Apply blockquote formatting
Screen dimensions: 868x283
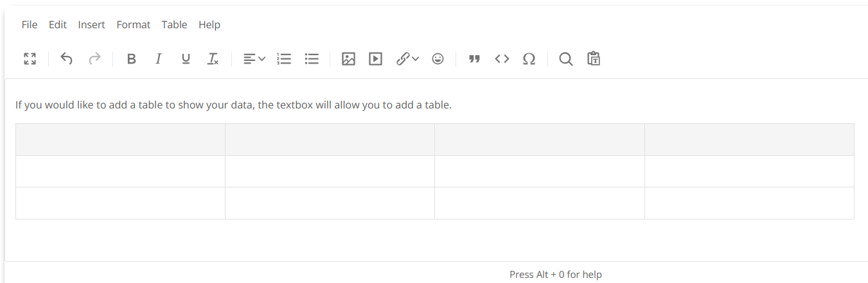tap(474, 59)
